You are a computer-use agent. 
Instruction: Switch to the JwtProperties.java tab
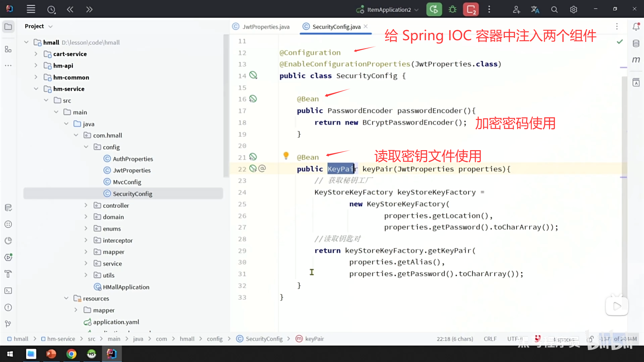click(266, 27)
